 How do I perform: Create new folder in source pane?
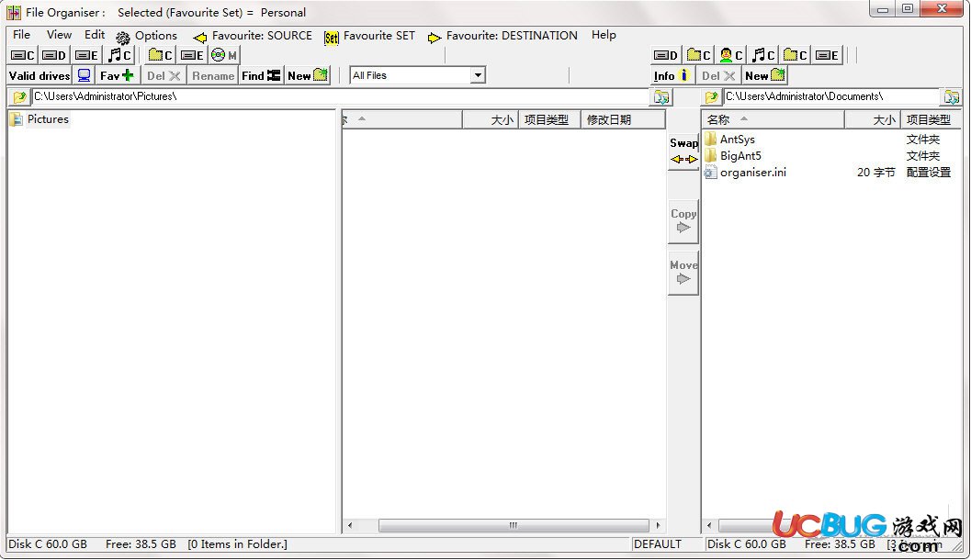click(x=307, y=75)
